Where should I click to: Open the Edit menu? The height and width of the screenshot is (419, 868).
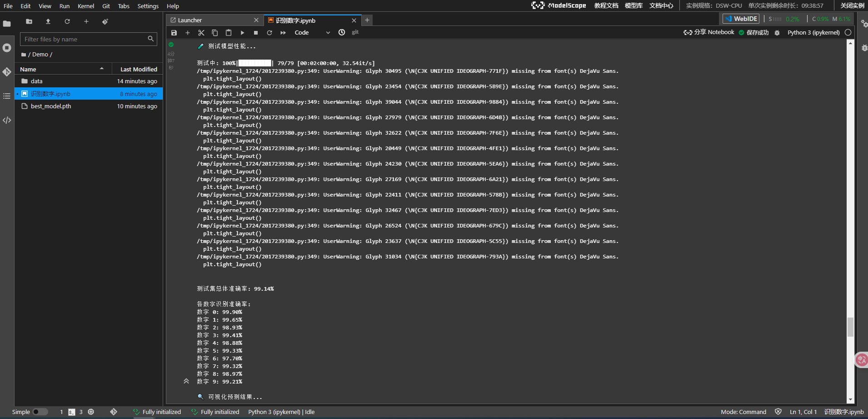pyautogui.click(x=25, y=6)
